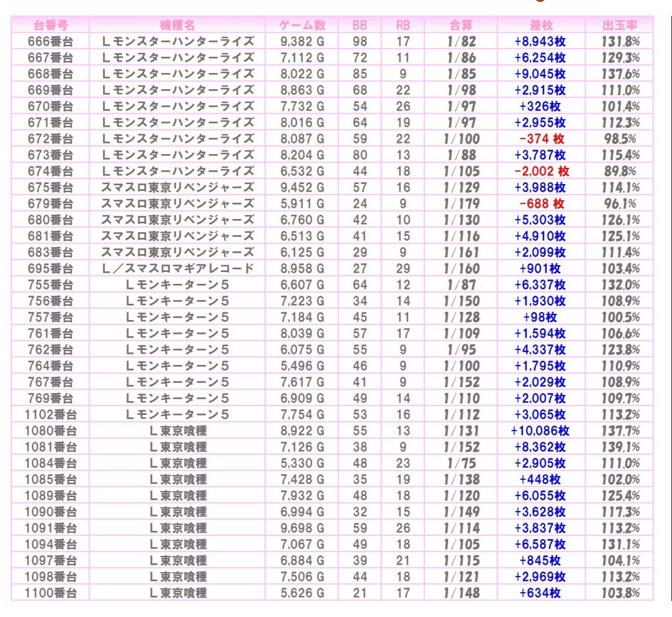Click the 9,698 G game count cell

(303, 528)
